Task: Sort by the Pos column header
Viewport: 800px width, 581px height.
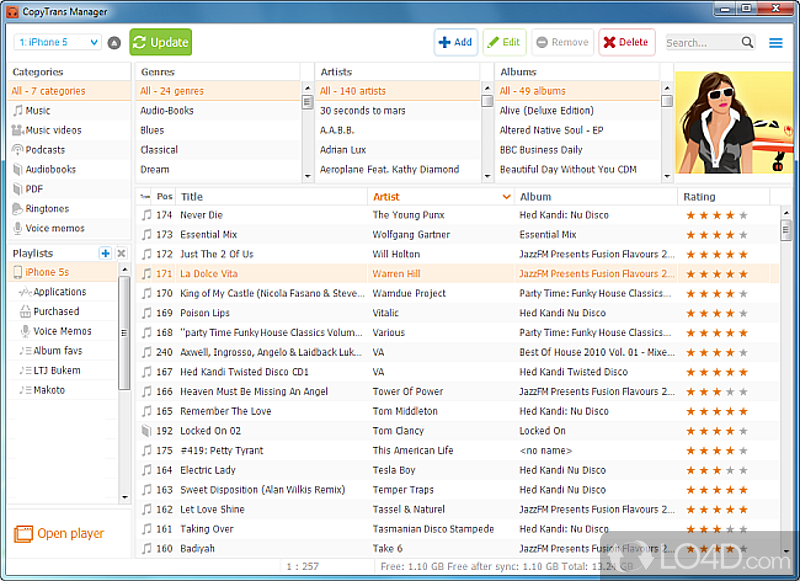Action: (x=164, y=197)
